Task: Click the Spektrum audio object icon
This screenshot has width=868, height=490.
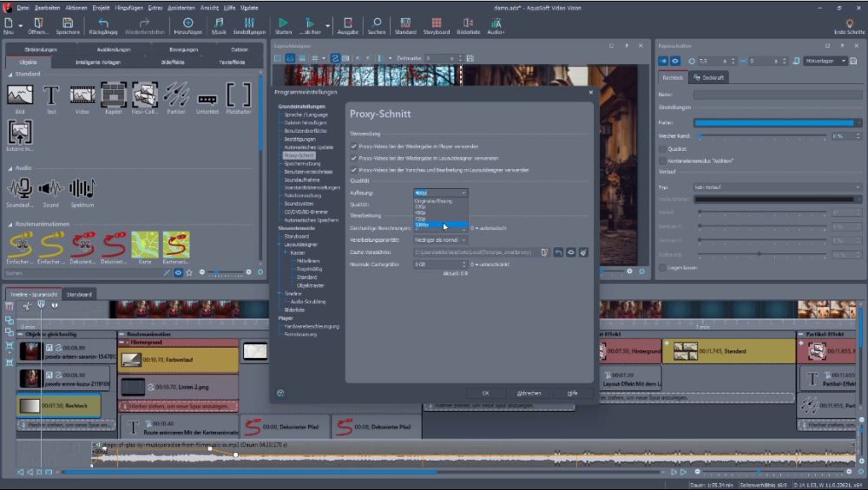Action: tap(82, 188)
